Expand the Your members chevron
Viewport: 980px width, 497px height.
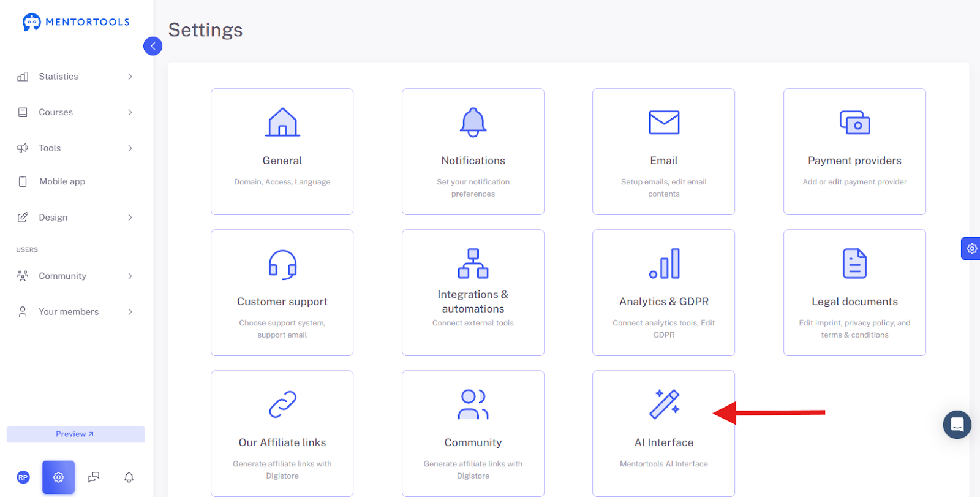[130, 312]
